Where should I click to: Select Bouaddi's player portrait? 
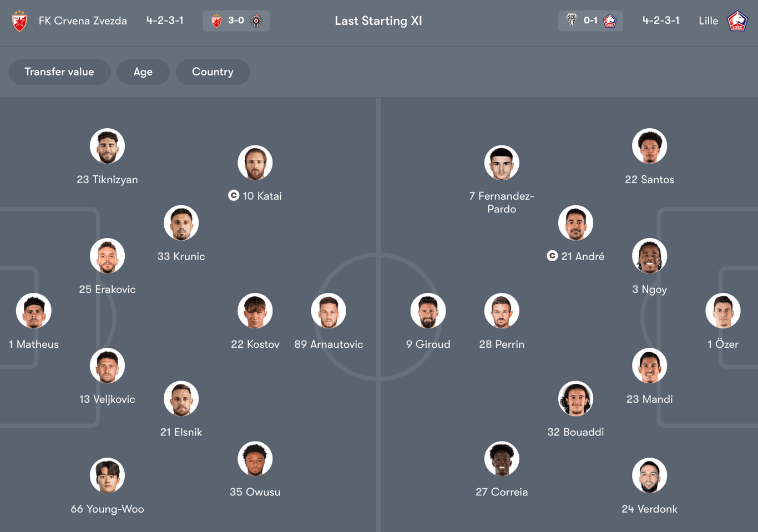click(x=575, y=399)
